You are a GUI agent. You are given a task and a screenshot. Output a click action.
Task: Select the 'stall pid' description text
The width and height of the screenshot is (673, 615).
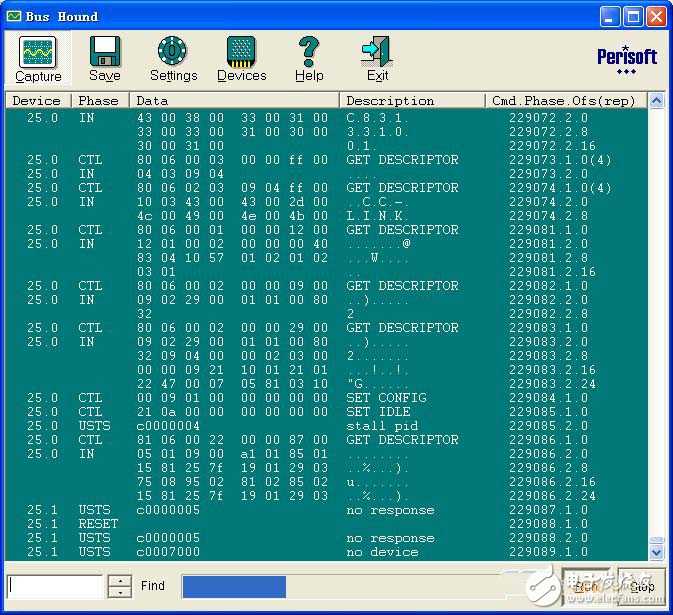pyautogui.click(x=382, y=426)
